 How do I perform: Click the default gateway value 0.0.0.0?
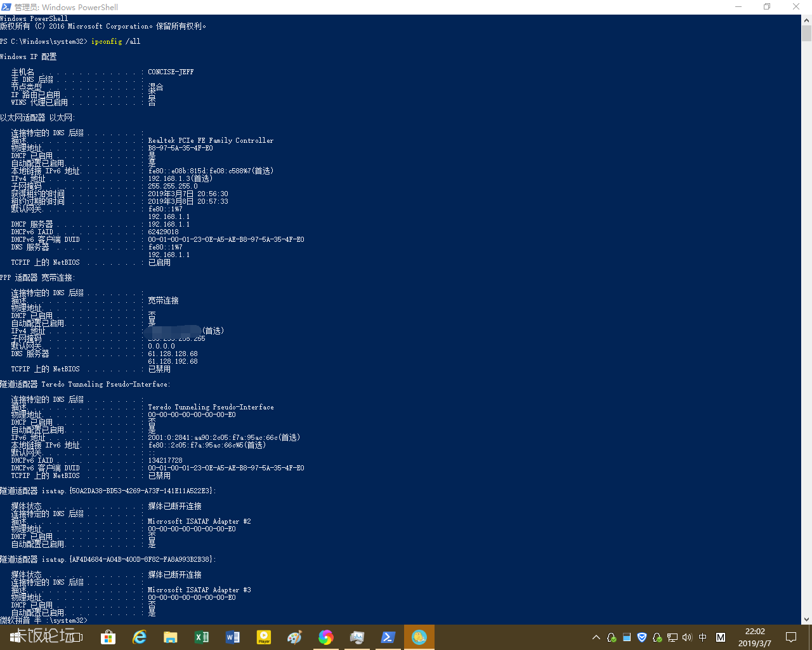tap(161, 346)
